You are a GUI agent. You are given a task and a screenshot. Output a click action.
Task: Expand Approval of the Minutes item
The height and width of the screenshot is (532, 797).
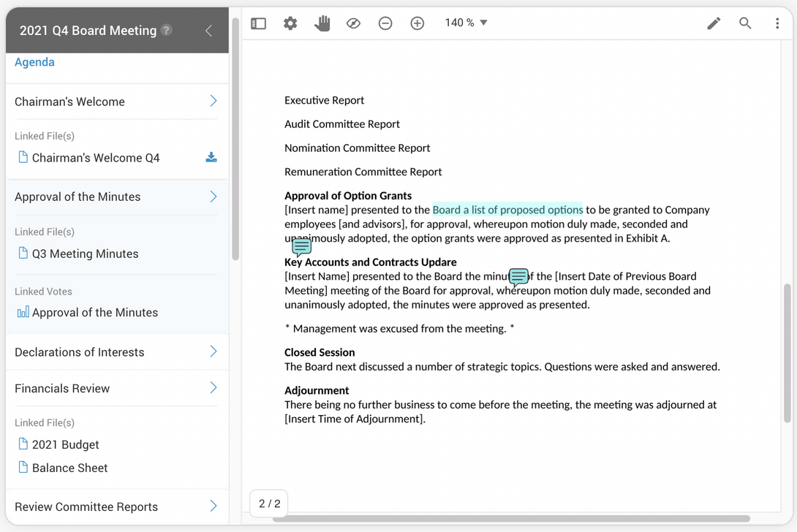point(214,197)
